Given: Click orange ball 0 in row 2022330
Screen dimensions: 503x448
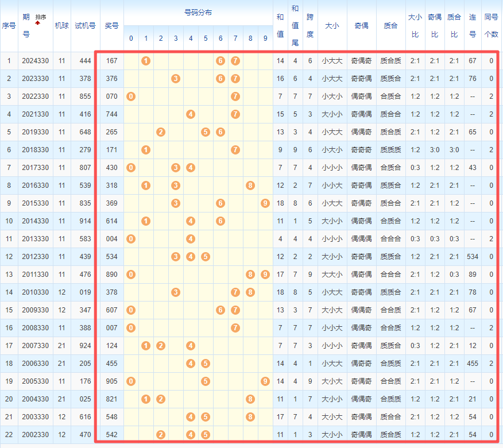Looking at the screenshot, I should click(131, 96).
